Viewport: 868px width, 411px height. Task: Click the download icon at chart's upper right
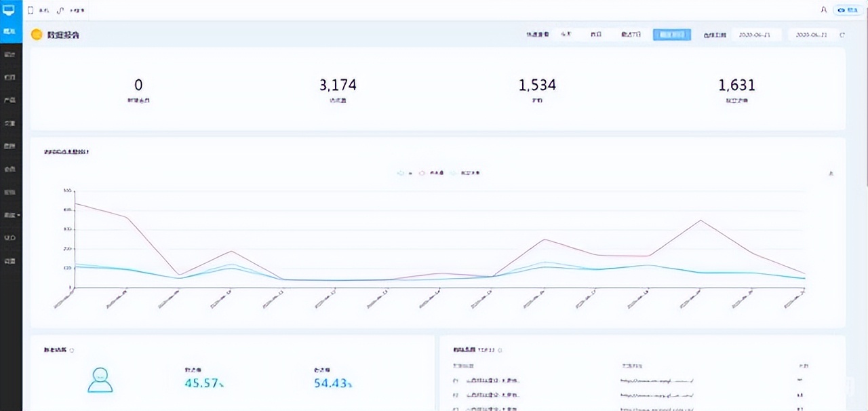pos(831,174)
